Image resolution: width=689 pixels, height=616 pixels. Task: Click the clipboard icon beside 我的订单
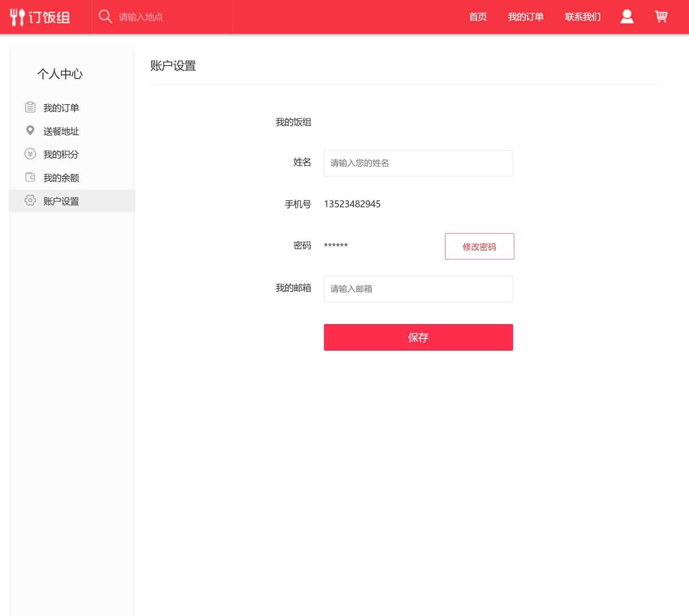(30, 107)
